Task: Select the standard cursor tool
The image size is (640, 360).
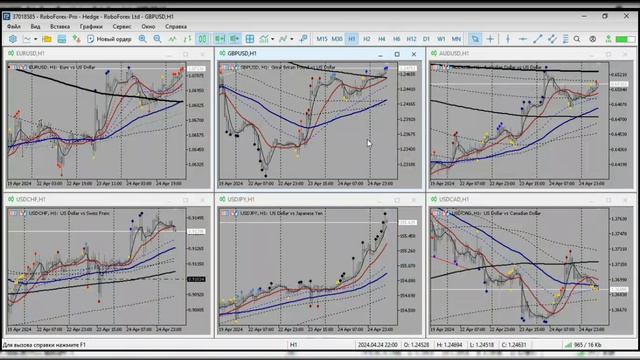Action: [x=475, y=39]
